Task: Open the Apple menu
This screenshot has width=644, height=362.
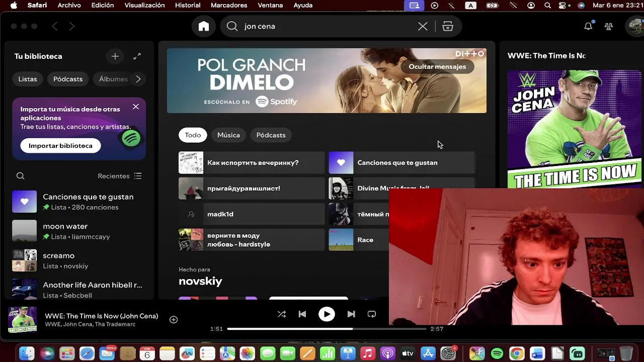Action: pyautogui.click(x=14, y=5)
